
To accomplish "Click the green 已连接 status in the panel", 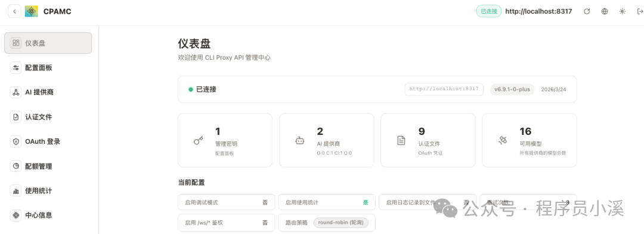I will [x=203, y=89].
